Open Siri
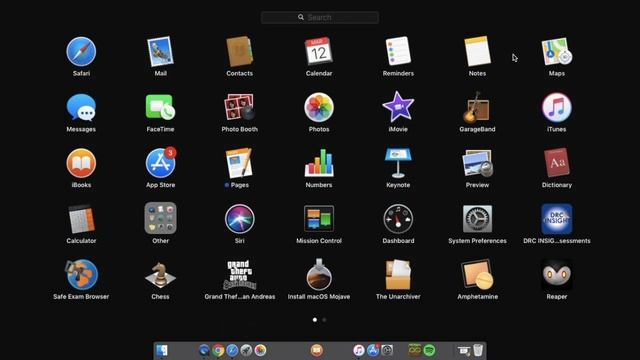The image size is (640, 360). click(x=240, y=220)
